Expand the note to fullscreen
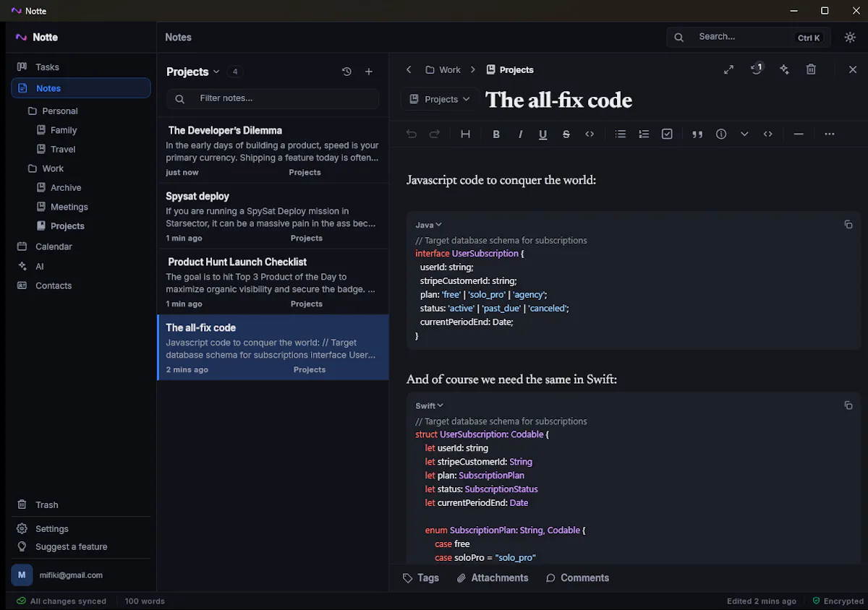Image resolution: width=868 pixels, height=610 pixels. coord(728,69)
